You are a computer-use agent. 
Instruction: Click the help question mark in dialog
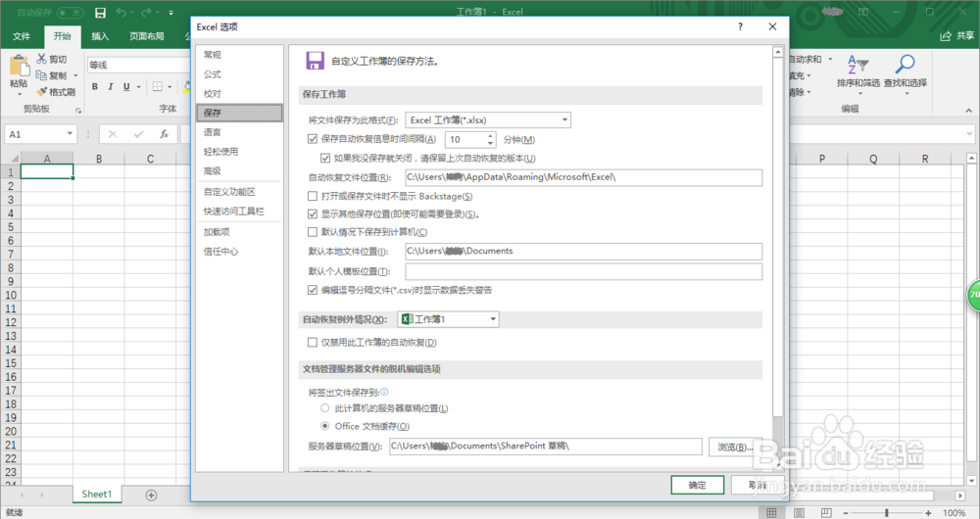741,26
